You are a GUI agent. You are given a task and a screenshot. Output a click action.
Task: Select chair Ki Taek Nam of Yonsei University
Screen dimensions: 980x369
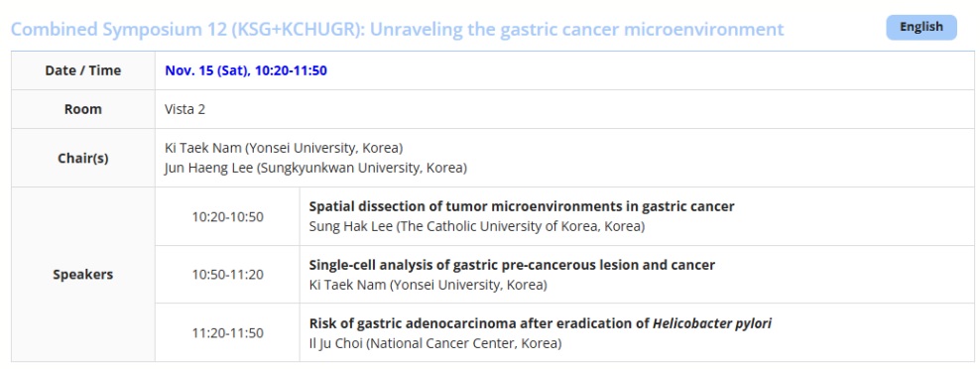[x=284, y=148]
